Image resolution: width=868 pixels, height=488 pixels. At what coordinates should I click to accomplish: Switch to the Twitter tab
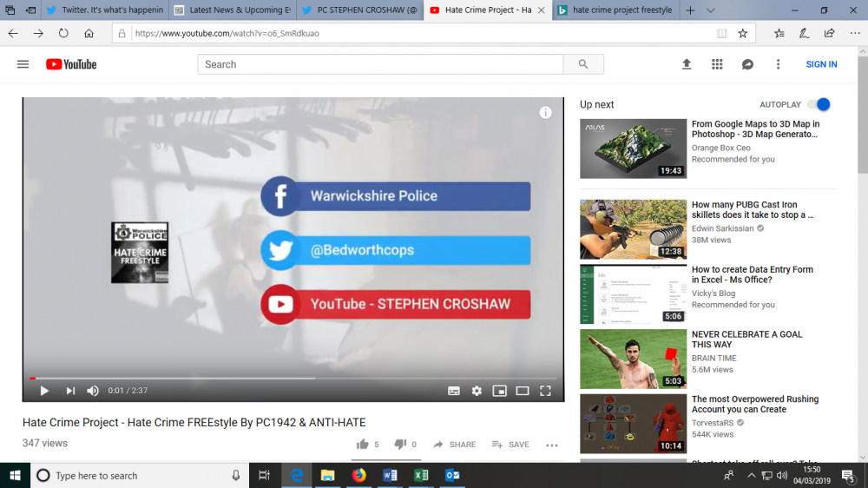tap(105, 10)
